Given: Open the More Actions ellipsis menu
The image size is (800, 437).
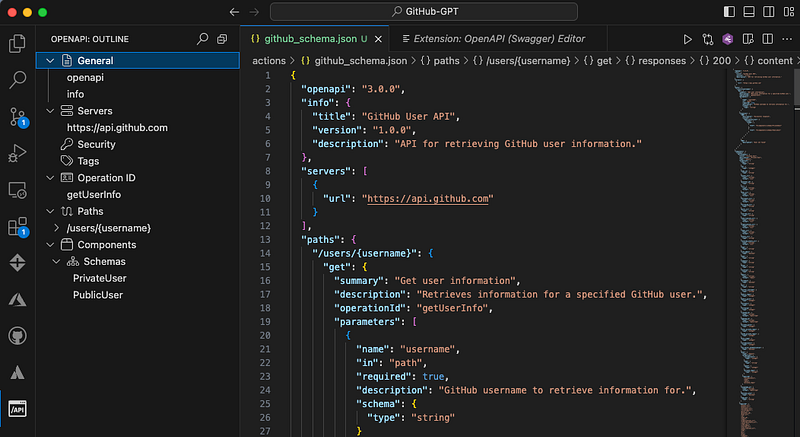Looking at the screenshot, I should click(x=787, y=39).
